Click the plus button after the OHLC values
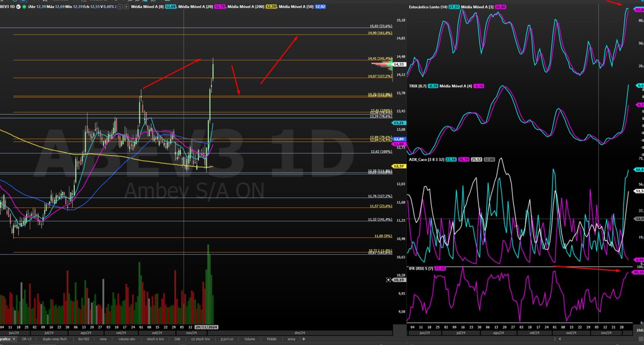The height and width of the screenshot is (345, 644). (126, 6)
